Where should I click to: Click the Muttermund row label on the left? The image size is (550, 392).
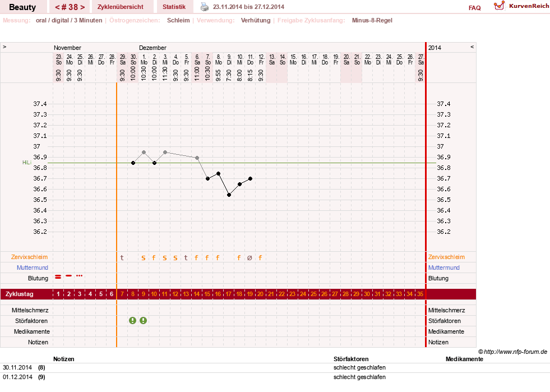coord(33,268)
